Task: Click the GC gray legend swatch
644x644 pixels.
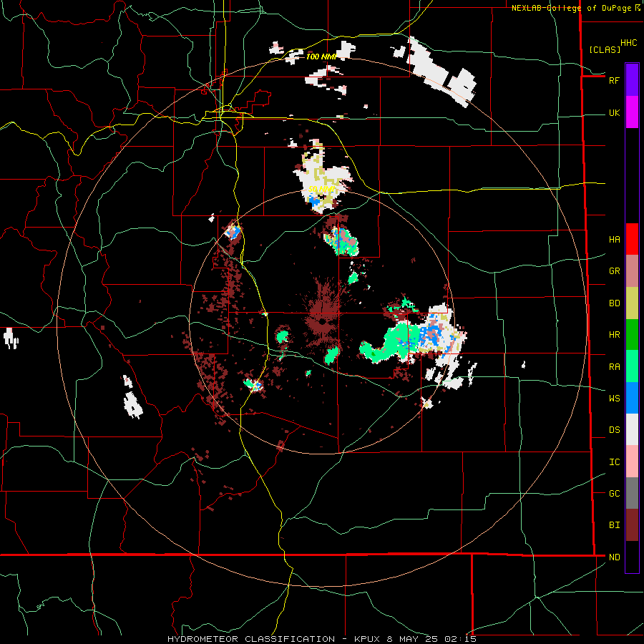Action: (632, 493)
